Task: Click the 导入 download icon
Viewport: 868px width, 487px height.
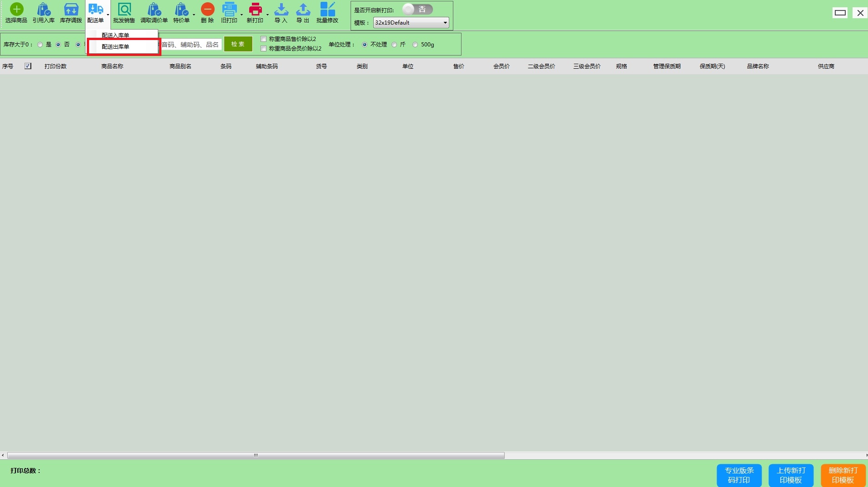Action: (x=281, y=10)
